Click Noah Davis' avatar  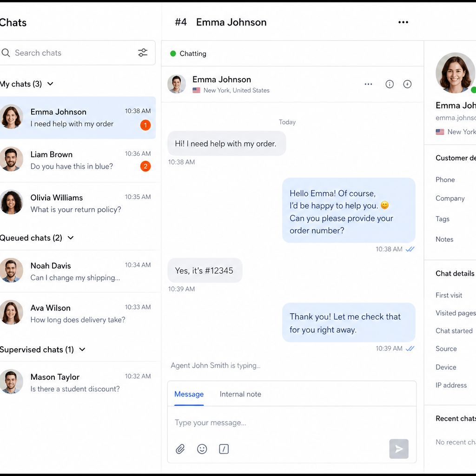[x=11, y=271]
